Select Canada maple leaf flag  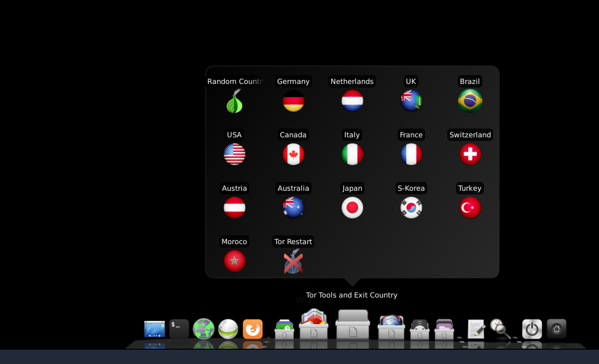293,155
